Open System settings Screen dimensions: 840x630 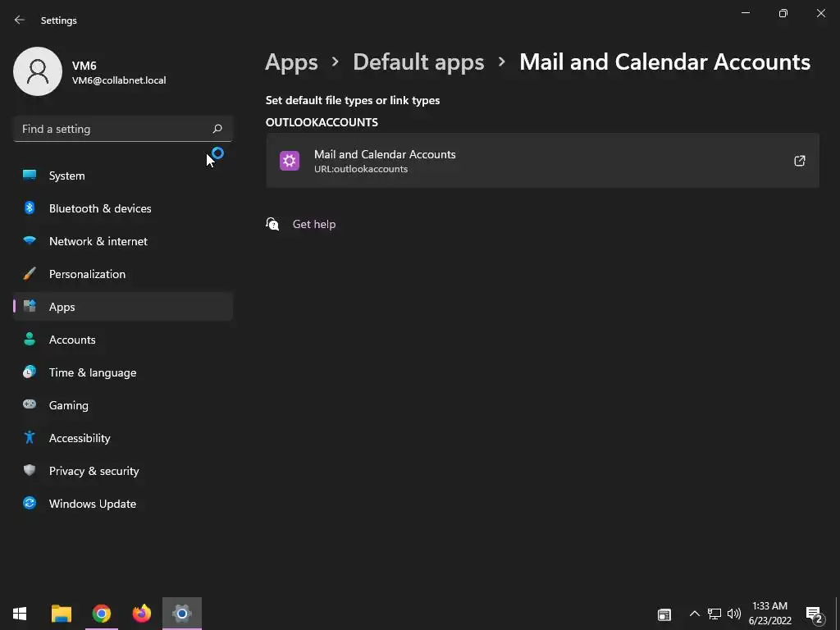(123, 176)
